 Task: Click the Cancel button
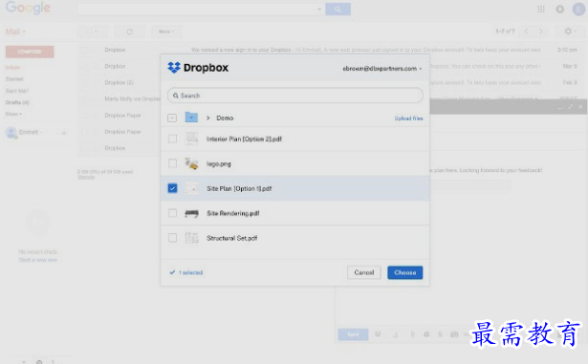[363, 272]
